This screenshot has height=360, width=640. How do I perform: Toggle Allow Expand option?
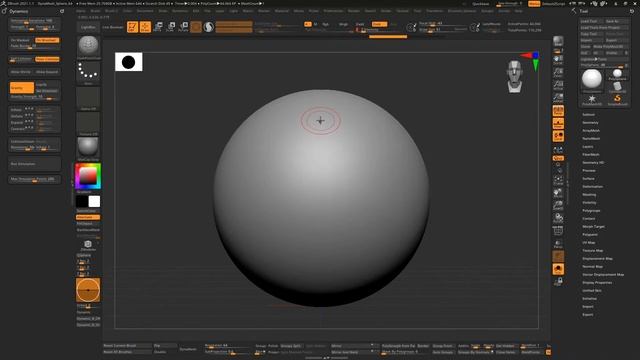pos(47,72)
